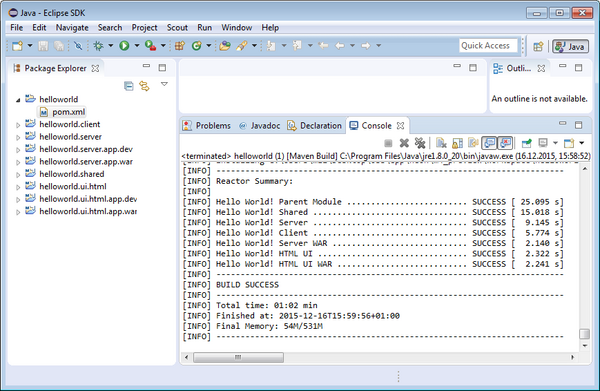Click the console horizontal scrollbar thumb
Image resolution: width=600 pixels, height=391 pixels.
(x=238, y=357)
